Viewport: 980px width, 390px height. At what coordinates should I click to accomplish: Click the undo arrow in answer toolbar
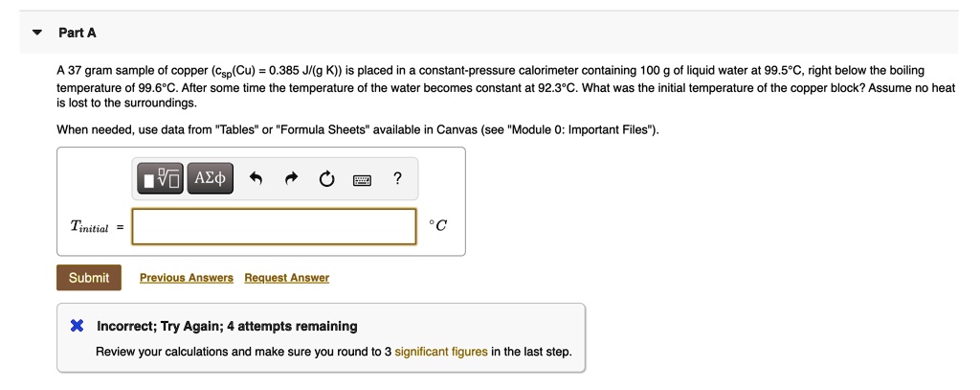pyautogui.click(x=256, y=178)
